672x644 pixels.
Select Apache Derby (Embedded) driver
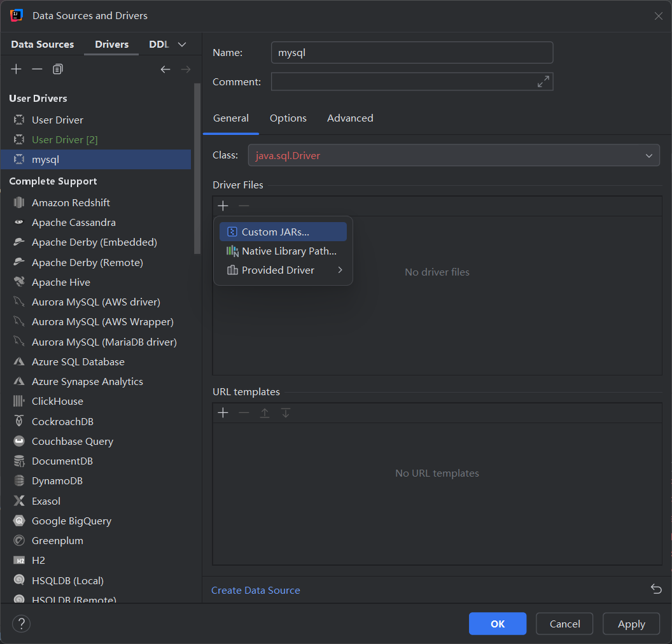(x=96, y=242)
